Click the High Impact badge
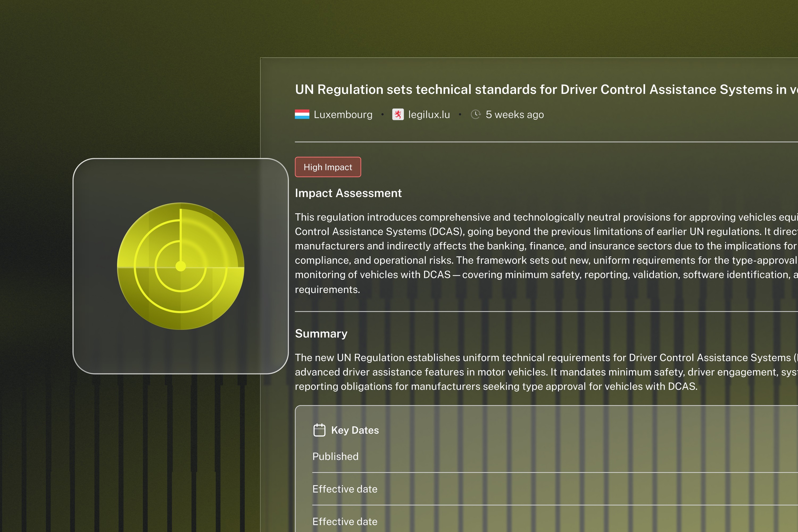The image size is (798, 532). pos(328,167)
